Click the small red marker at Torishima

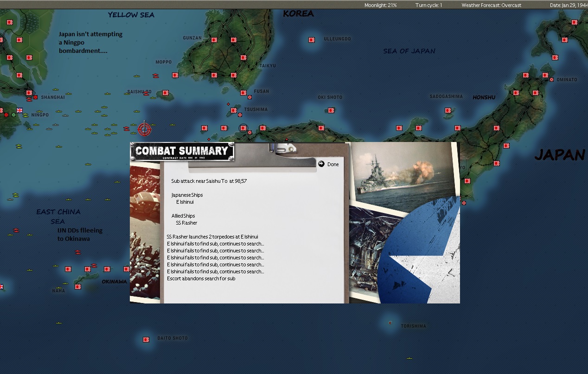pyautogui.click(x=390, y=323)
